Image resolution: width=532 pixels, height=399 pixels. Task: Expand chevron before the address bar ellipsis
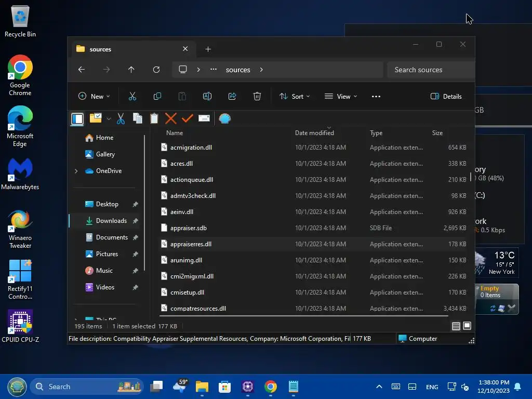tap(198, 70)
